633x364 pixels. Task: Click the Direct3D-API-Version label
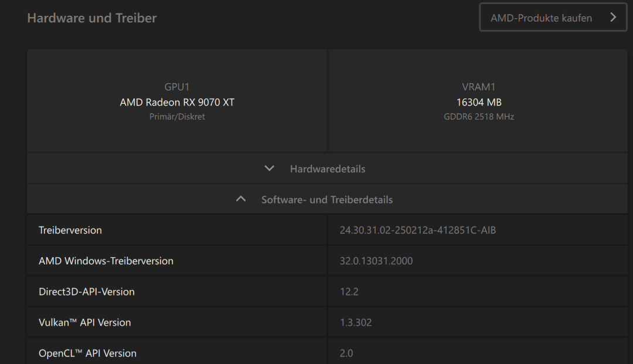(87, 292)
